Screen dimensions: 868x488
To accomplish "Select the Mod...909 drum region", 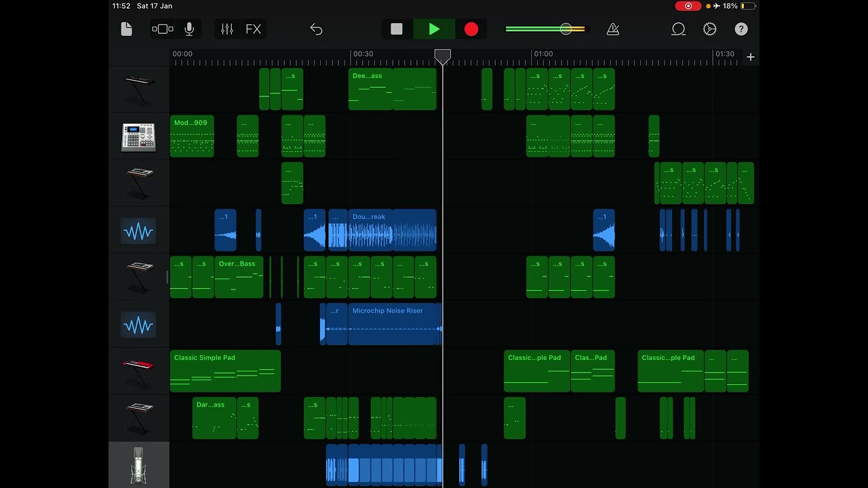I will tap(192, 136).
